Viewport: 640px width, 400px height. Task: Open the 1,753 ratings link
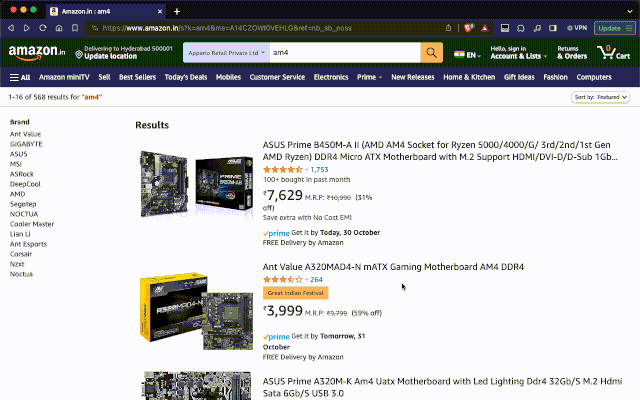(319, 169)
